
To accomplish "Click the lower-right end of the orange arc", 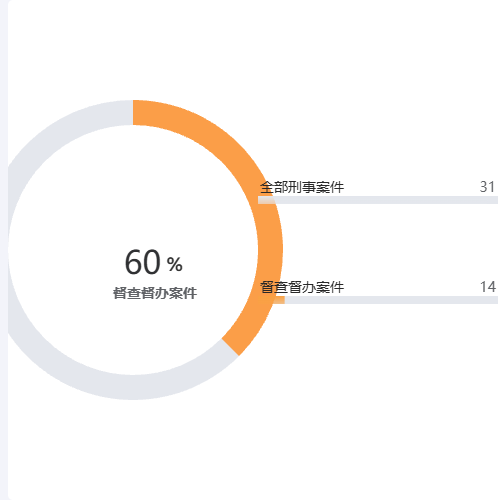I will 231,347.
